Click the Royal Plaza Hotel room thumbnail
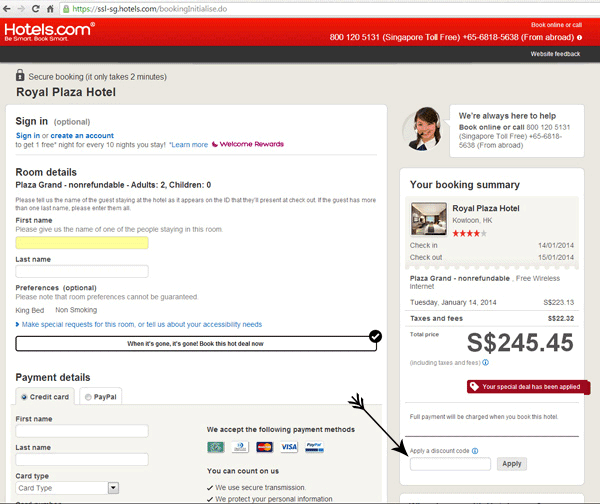This screenshot has width=600, height=504. [x=429, y=219]
